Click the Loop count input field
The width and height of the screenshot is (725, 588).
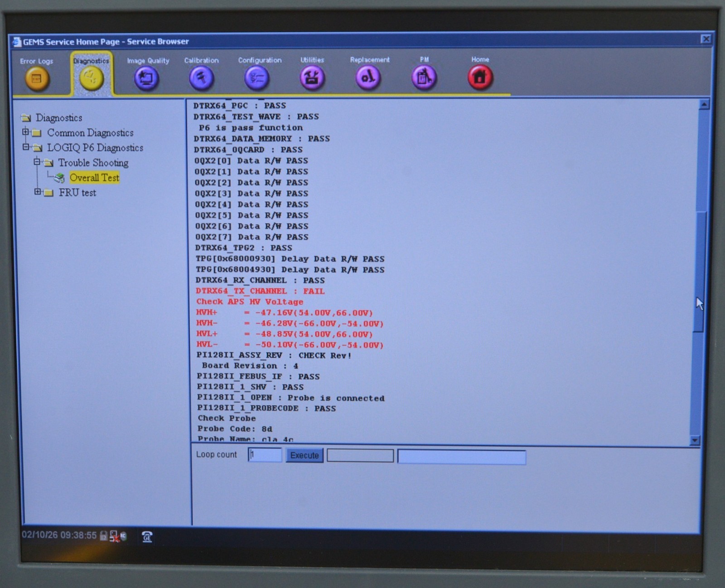coord(265,455)
